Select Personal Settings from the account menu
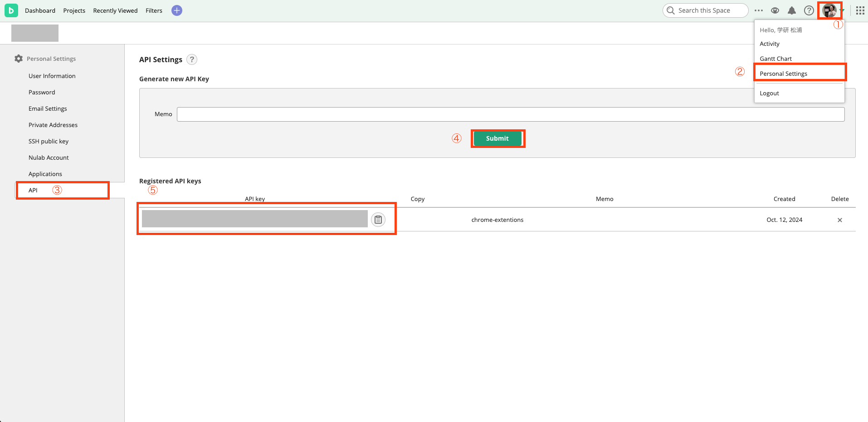The width and height of the screenshot is (868, 422). 783,73
